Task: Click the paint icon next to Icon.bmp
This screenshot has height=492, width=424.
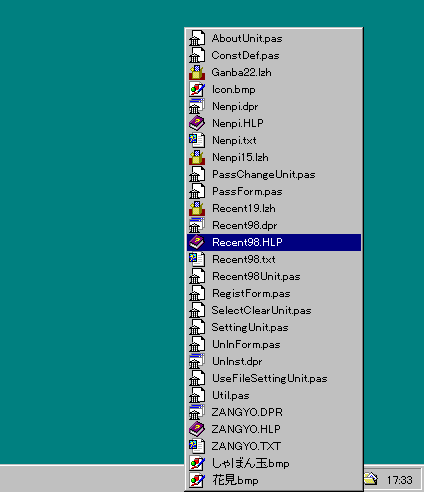Action: 197,89
